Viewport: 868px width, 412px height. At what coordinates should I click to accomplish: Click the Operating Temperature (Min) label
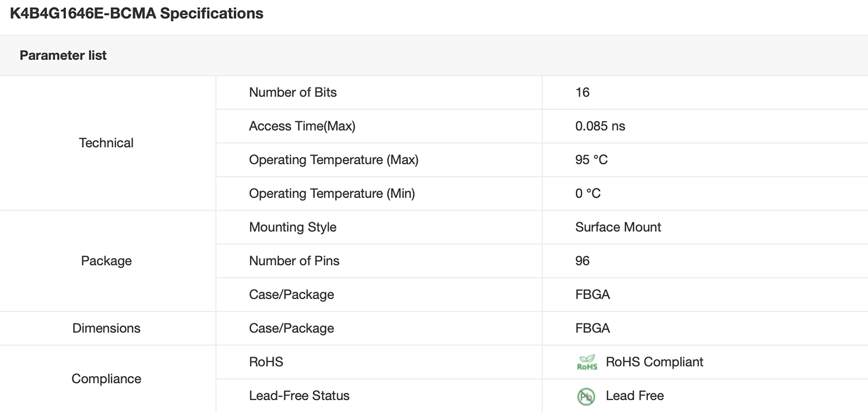coord(332,193)
